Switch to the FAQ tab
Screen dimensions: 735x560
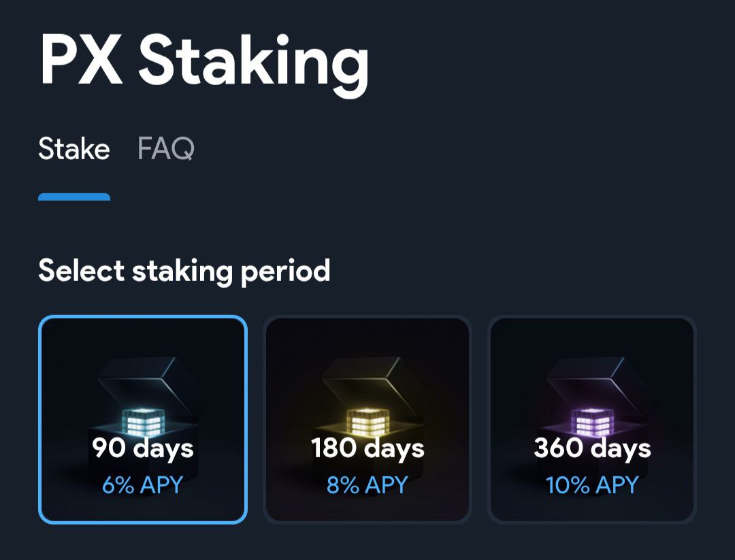coord(165,148)
